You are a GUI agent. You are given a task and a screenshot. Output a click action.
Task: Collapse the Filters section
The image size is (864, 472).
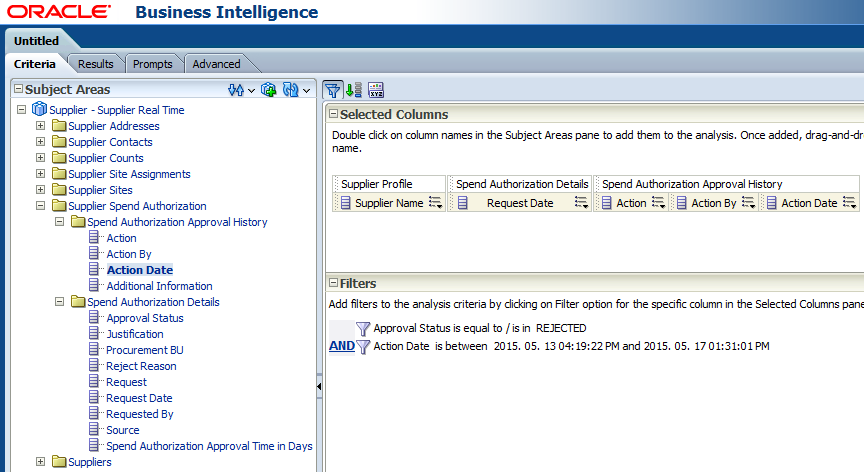pos(333,284)
